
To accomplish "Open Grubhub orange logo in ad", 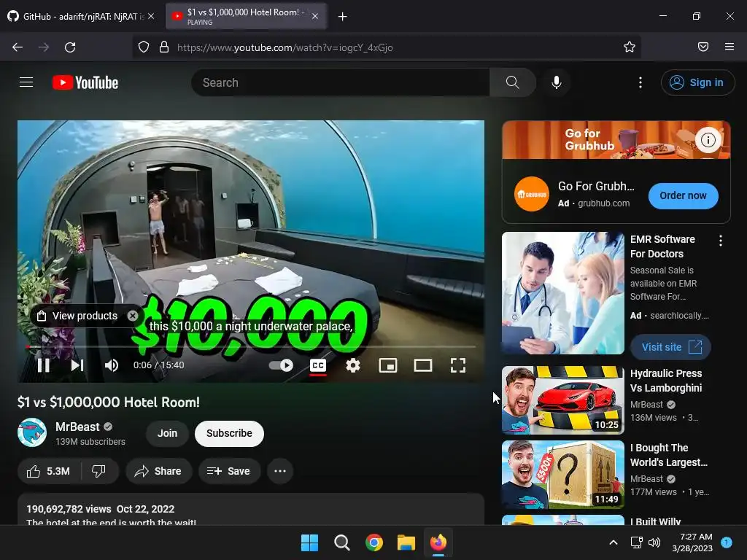I will tap(532, 194).
